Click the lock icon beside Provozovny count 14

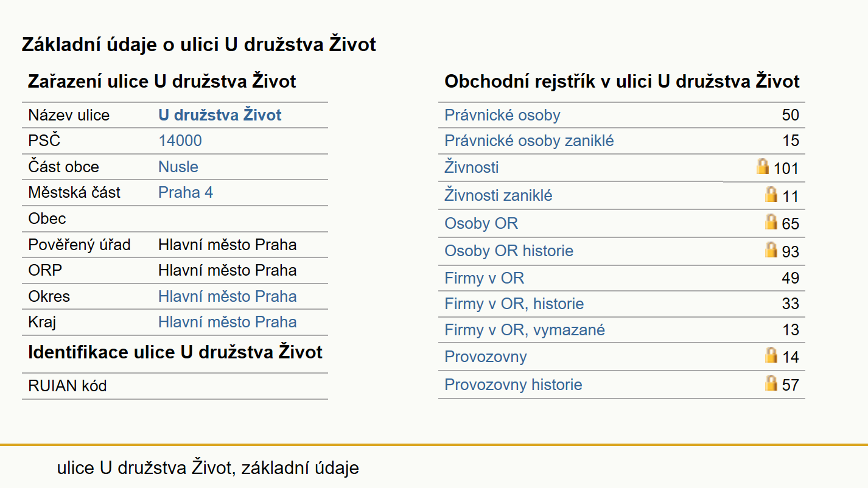tap(771, 355)
